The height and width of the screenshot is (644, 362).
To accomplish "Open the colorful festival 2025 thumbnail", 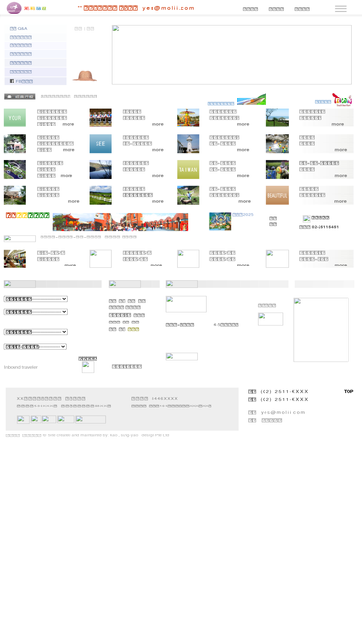I will click(220, 221).
